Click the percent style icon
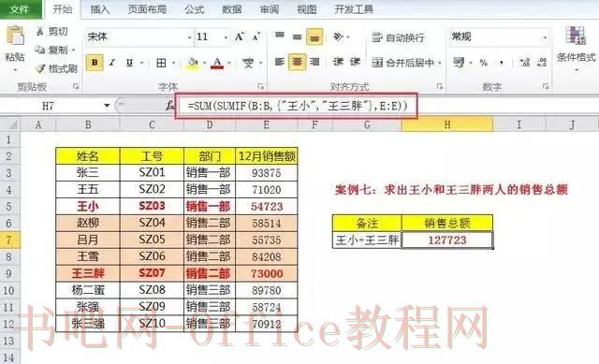This screenshot has height=364, width=599. click(x=484, y=63)
